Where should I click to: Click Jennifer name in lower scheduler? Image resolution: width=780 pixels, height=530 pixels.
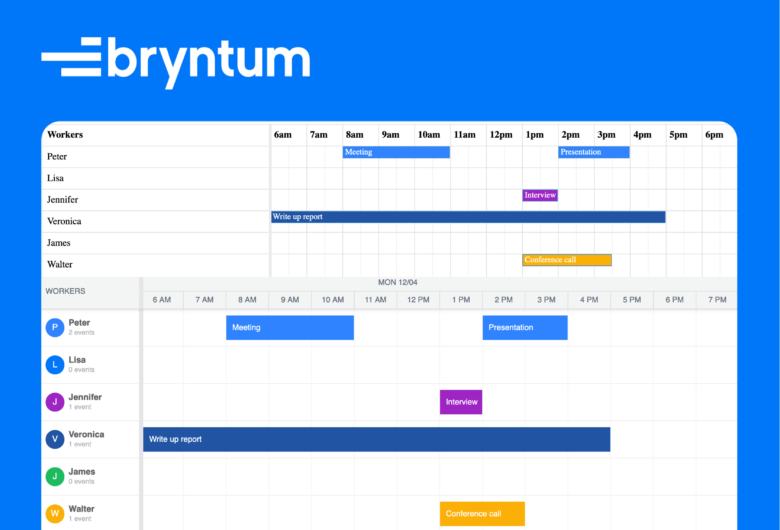[85, 397]
